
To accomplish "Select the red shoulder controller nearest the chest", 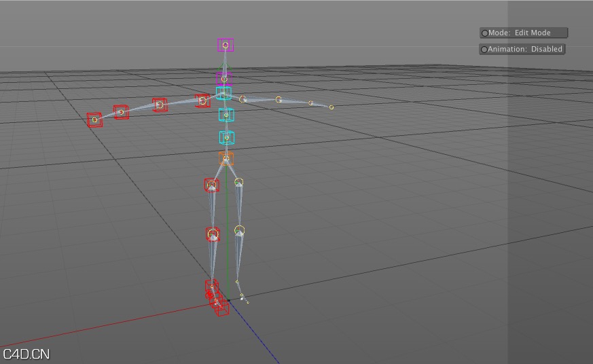I will [x=202, y=101].
